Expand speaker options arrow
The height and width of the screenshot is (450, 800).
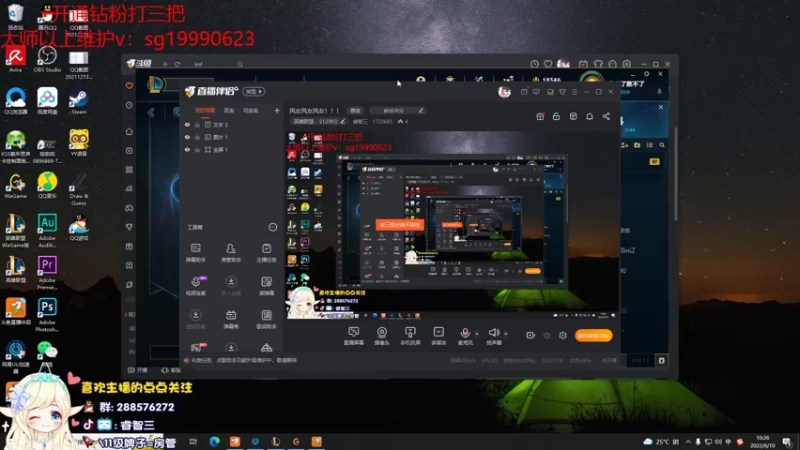[x=506, y=334]
